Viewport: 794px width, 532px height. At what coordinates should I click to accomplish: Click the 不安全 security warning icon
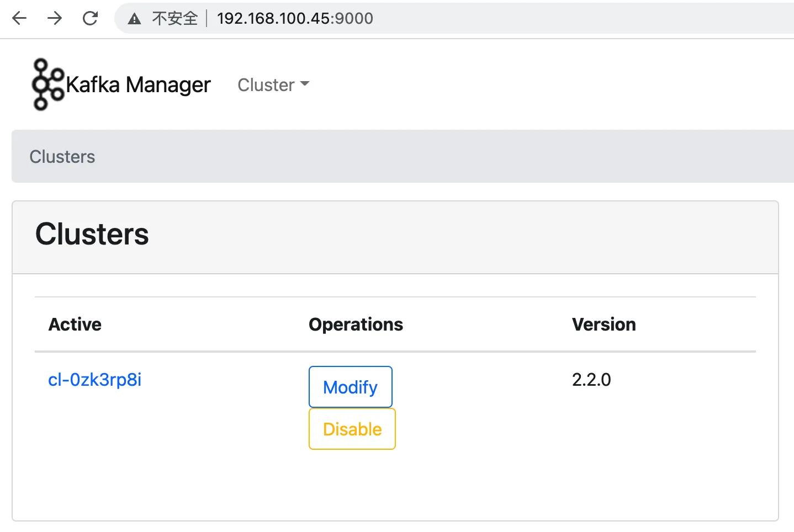pos(134,18)
